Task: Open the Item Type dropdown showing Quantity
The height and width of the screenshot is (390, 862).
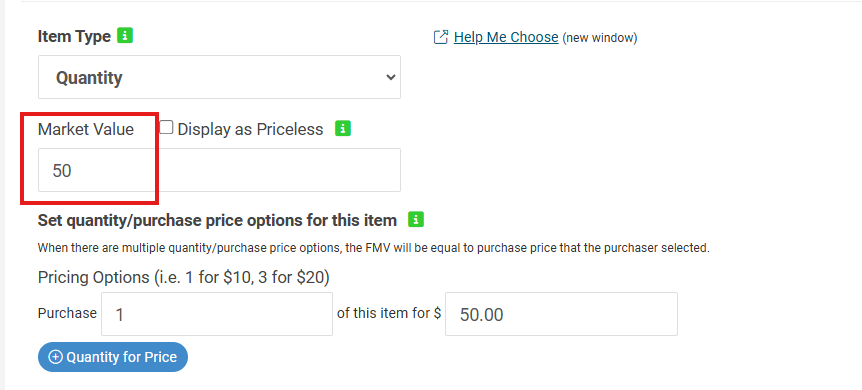Action: pos(219,77)
